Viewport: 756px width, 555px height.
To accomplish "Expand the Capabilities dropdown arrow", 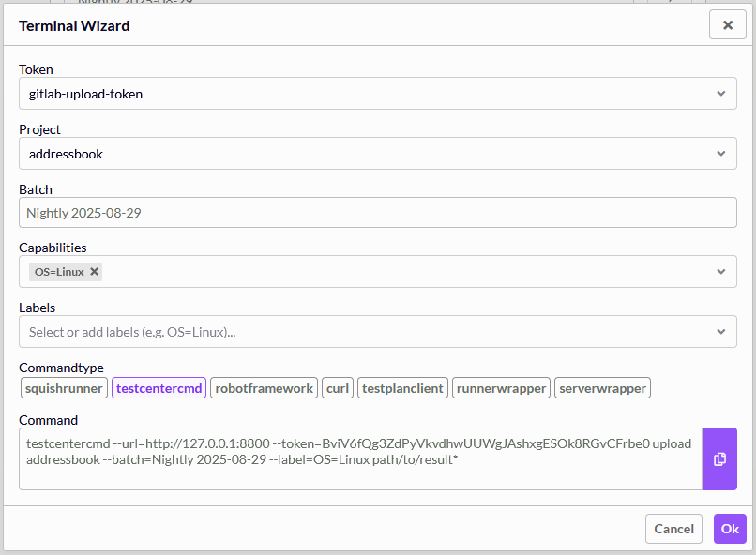I will coord(720,272).
